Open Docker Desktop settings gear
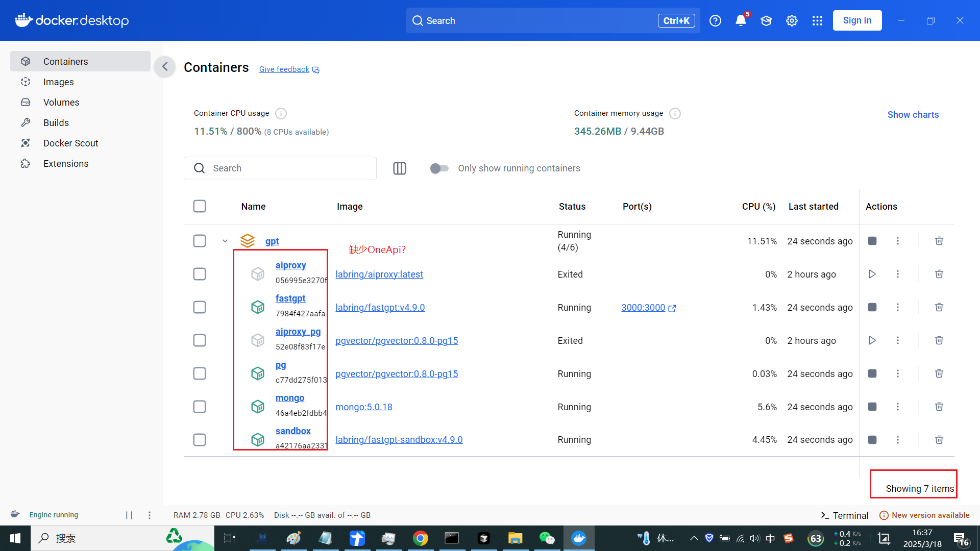980x551 pixels. click(x=792, y=20)
